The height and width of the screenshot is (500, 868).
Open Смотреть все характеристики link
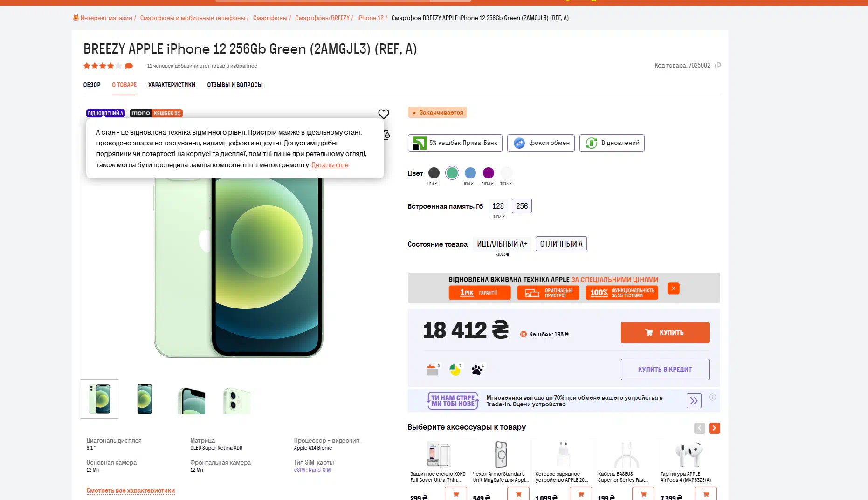[x=131, y=491]
